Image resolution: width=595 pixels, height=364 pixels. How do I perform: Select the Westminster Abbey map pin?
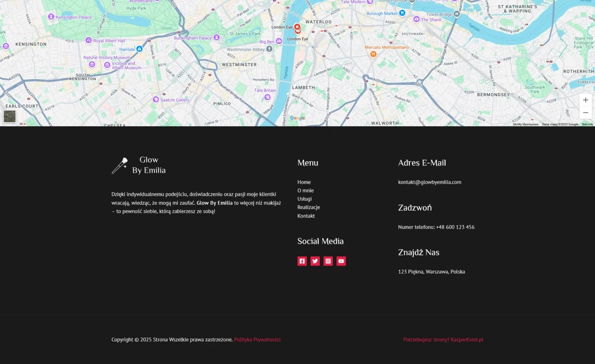pyautogui.click(x=269, y=49)
